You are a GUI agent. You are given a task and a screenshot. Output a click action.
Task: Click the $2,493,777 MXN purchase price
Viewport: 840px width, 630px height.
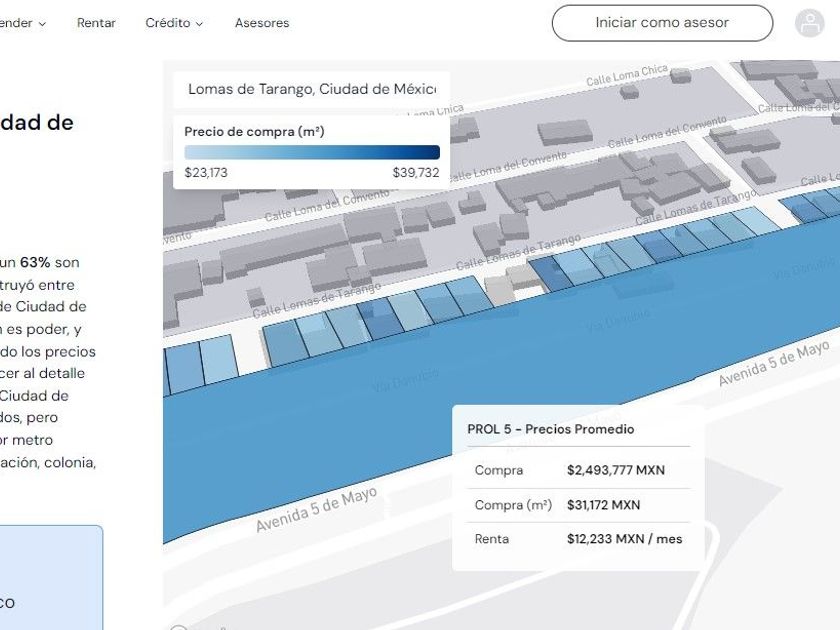(615, 470)
